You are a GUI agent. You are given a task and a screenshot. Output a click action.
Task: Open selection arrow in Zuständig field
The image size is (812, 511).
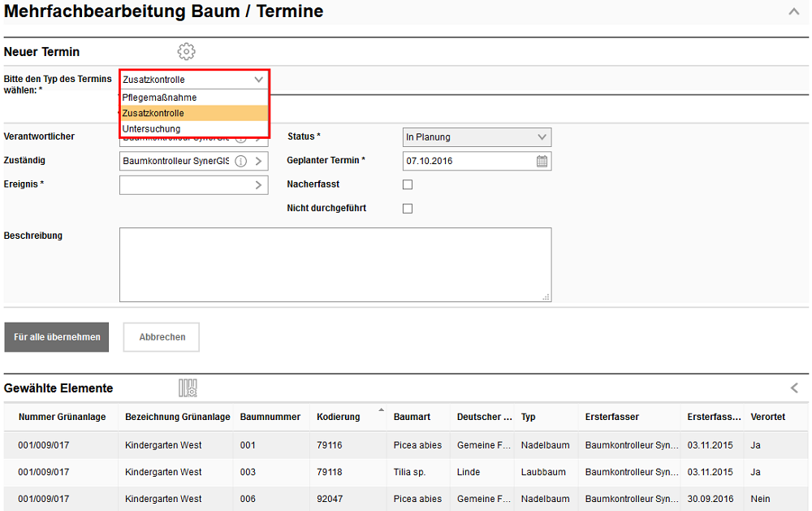tap(258, 161)
